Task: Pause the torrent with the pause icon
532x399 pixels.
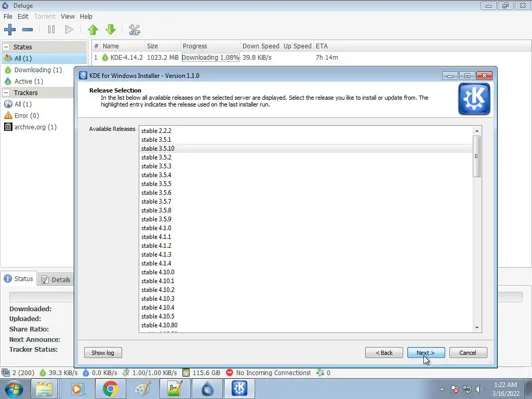Action: pyautogui.click(x=51, y=30)
